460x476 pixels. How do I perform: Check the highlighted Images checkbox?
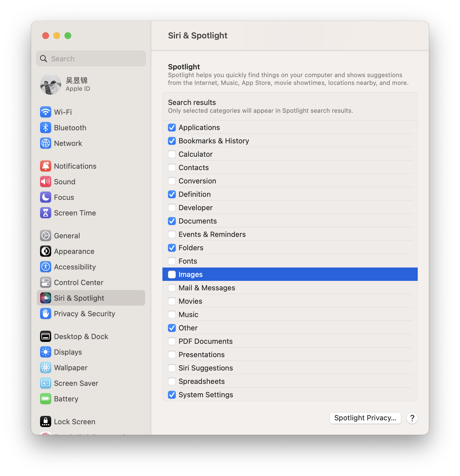(x=172, y=274)
